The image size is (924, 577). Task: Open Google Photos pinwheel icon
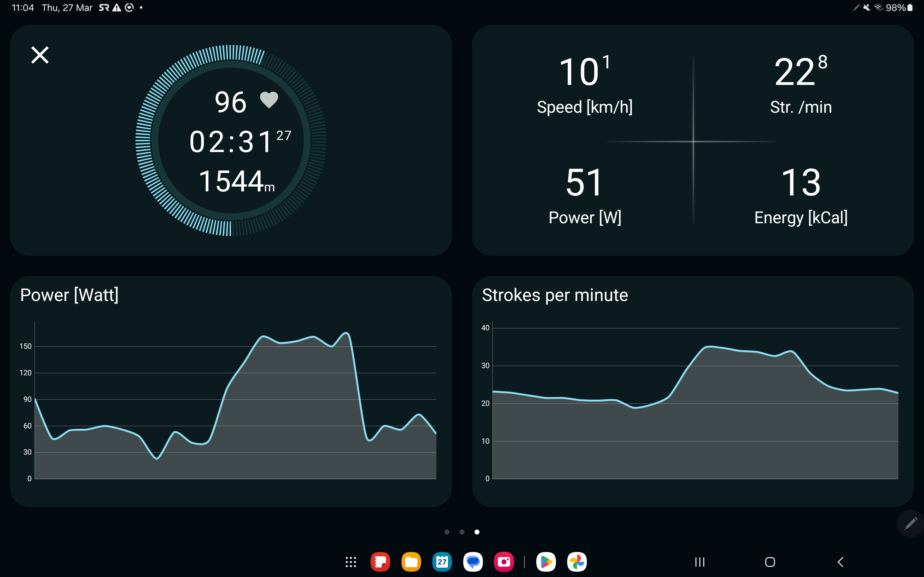[x=577, y=562]
